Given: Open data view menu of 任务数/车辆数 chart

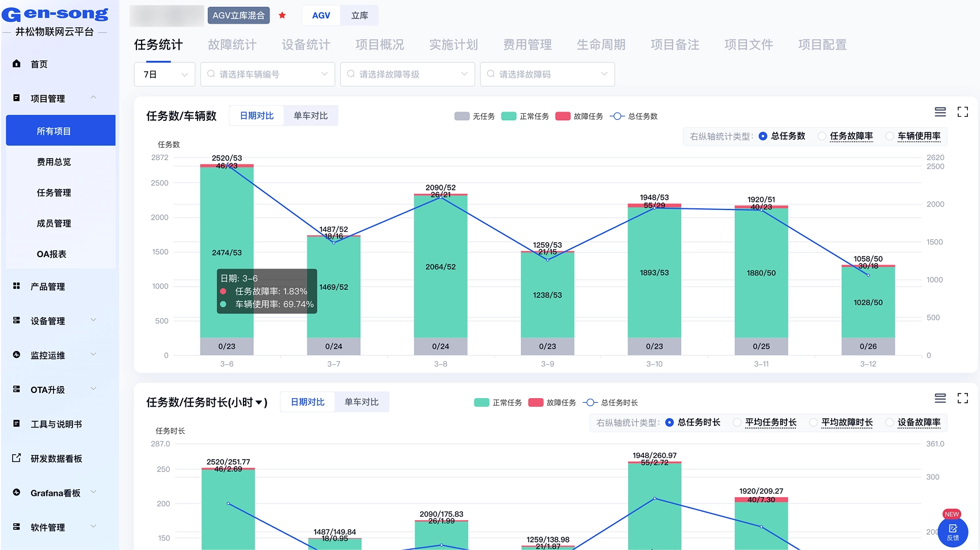Looking at the screenshot, I should coord(940,112).
